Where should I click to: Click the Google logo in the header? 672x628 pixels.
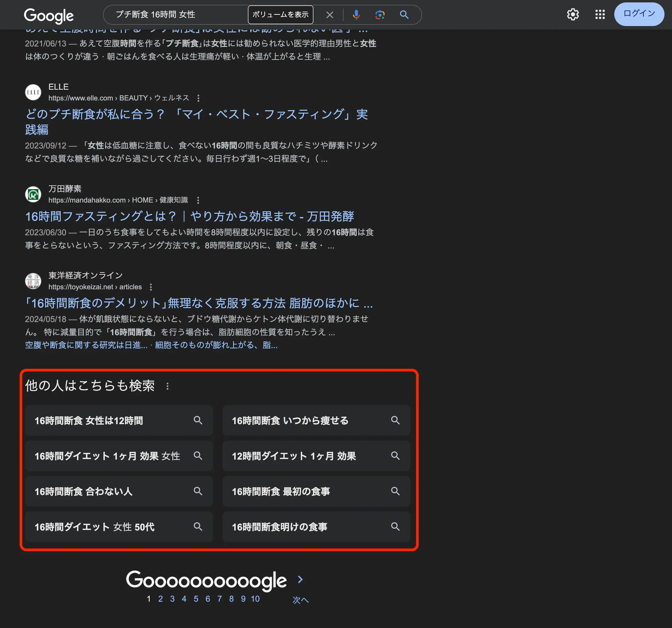click(x=49, y=16)
